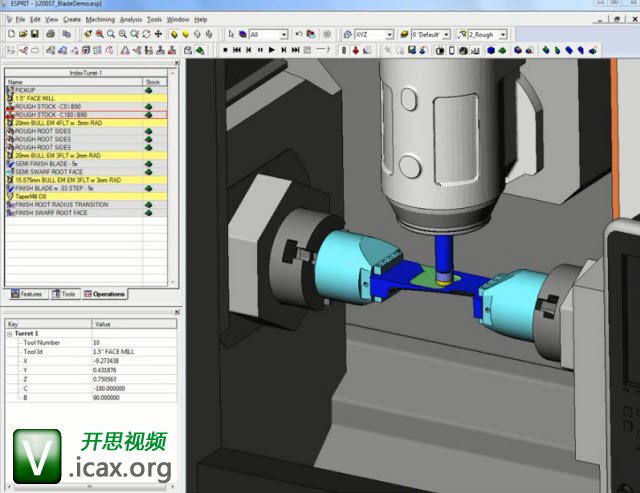The image size is (640, 493).
Task: Rewind simulation to the beginning
Action: [x=237, y=50]
